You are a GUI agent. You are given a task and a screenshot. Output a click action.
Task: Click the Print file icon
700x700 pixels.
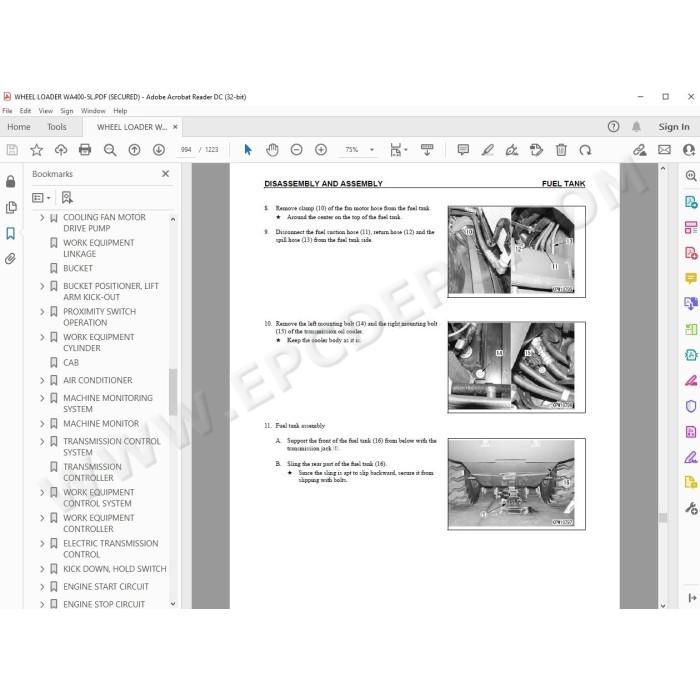[85, 150]
